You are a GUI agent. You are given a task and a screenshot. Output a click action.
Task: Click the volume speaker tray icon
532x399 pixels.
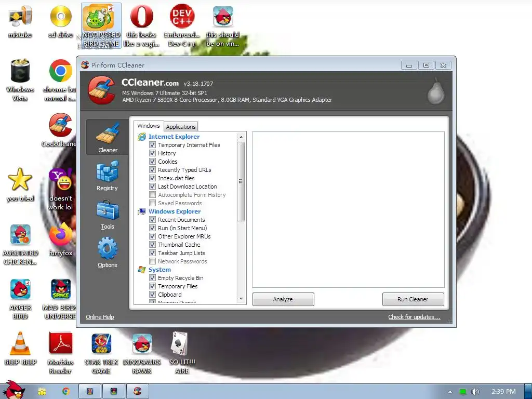(x=475, y=392)
